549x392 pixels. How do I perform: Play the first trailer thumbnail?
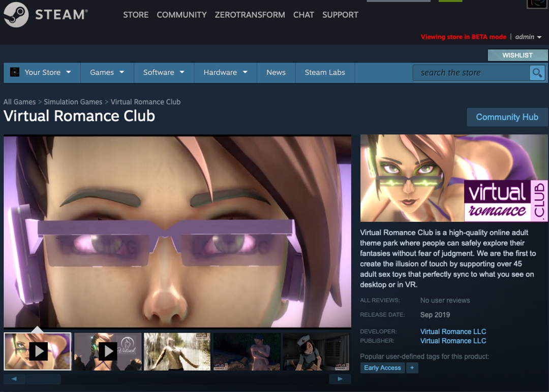click(38, 351)
